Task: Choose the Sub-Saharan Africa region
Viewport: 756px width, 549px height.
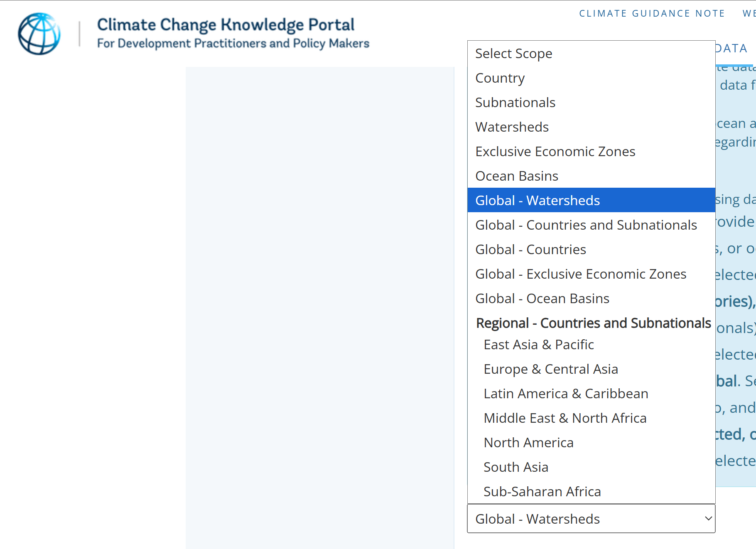Action: click(542, 492)
